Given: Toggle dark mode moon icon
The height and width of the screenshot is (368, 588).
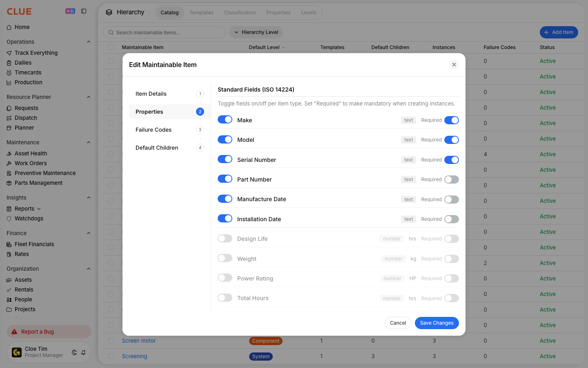Looking at the screenshot, I should click(74, 352).
